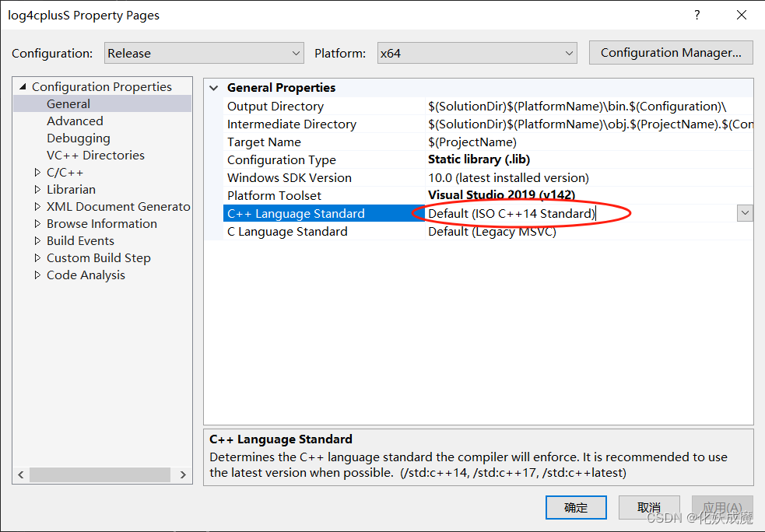Image resolution: width=765 pixels, height=532 pixels.
Task: Collapse the General Properties section
Action: (x=214, y=87)
